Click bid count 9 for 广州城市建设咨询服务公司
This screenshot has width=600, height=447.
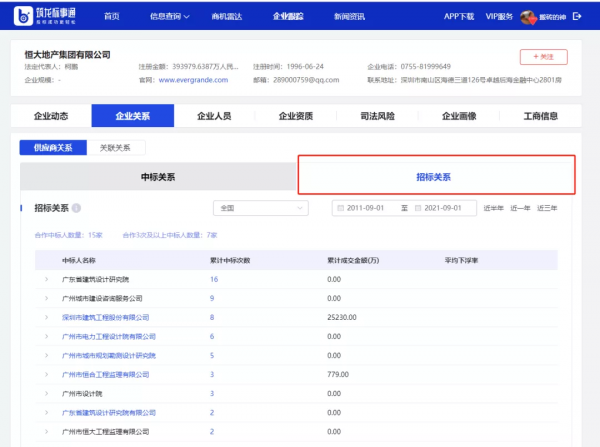pos(212,299)
